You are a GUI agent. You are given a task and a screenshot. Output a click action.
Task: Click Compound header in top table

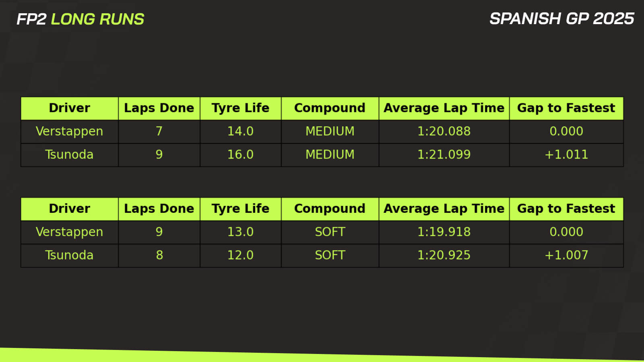(x=330, y=108)
